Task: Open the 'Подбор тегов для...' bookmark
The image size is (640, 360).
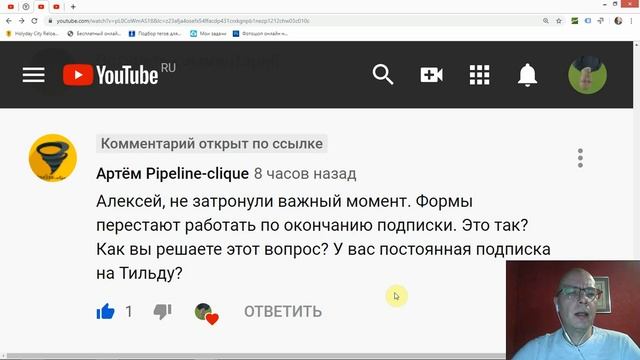Action: [155, 34]
